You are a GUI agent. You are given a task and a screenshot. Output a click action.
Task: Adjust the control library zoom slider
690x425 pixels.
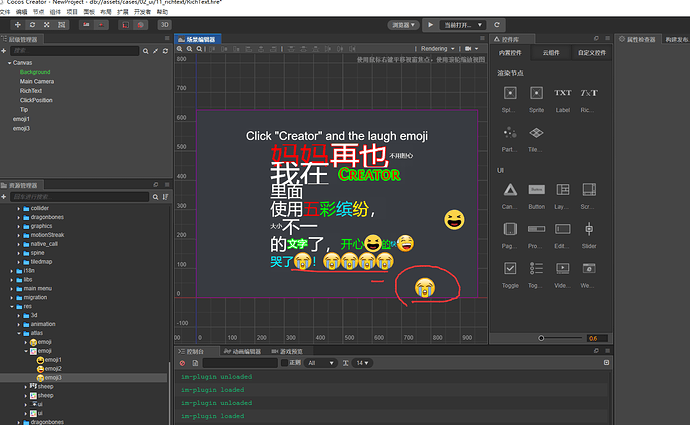(x=561, y=338)
